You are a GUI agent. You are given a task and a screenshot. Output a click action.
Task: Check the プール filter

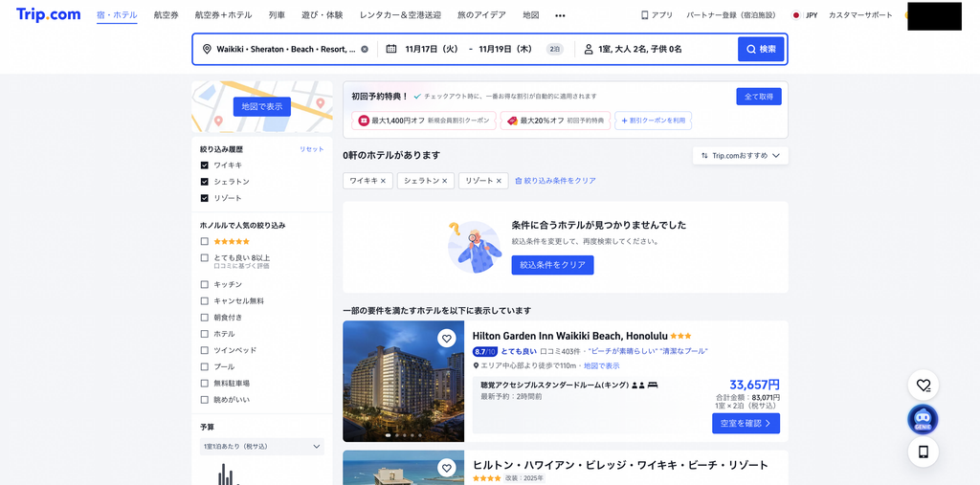(205, 366)
